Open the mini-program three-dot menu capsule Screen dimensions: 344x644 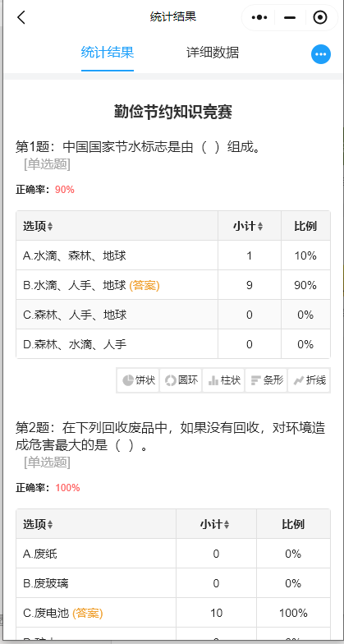click(x=259, y=18)
